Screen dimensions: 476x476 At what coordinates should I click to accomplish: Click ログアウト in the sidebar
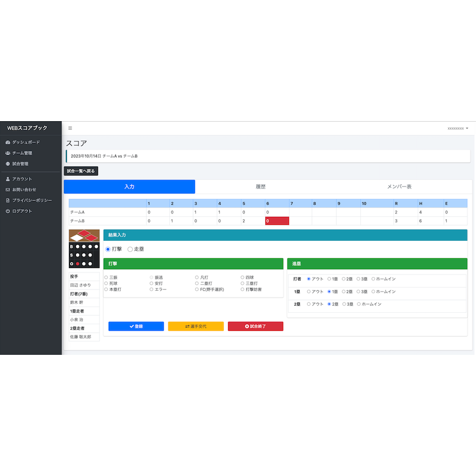(22, 211)
